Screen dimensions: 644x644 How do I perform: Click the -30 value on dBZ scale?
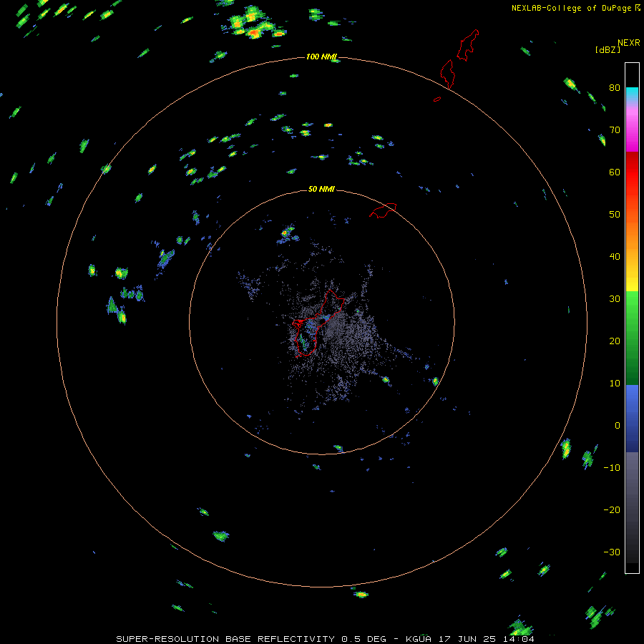(x=612, y=552)
